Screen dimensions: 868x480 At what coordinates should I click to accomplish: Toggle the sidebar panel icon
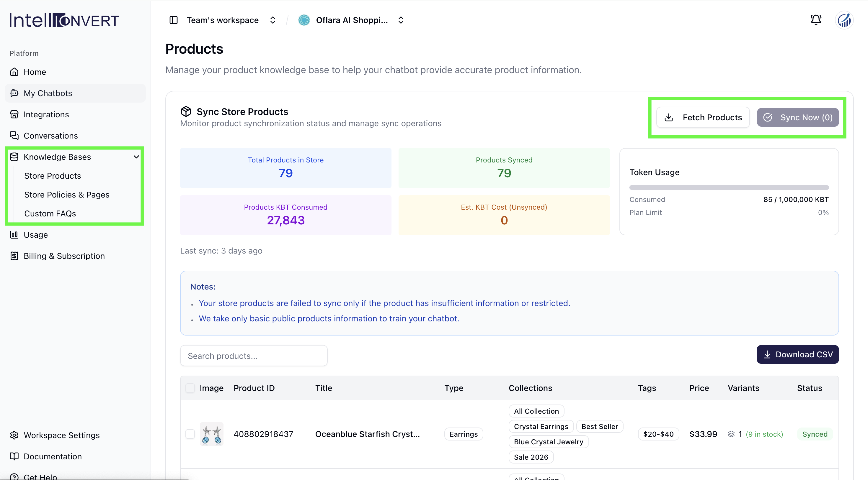click(x=174, y=20)
